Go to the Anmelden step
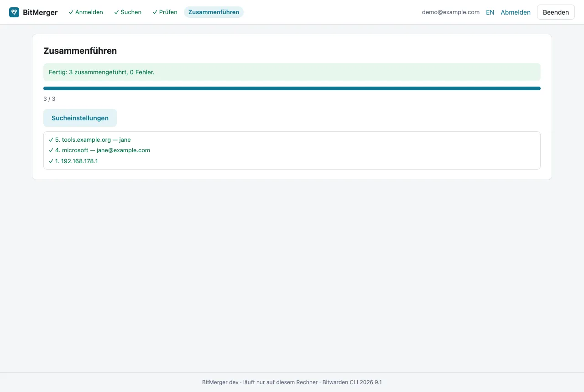 86,12
